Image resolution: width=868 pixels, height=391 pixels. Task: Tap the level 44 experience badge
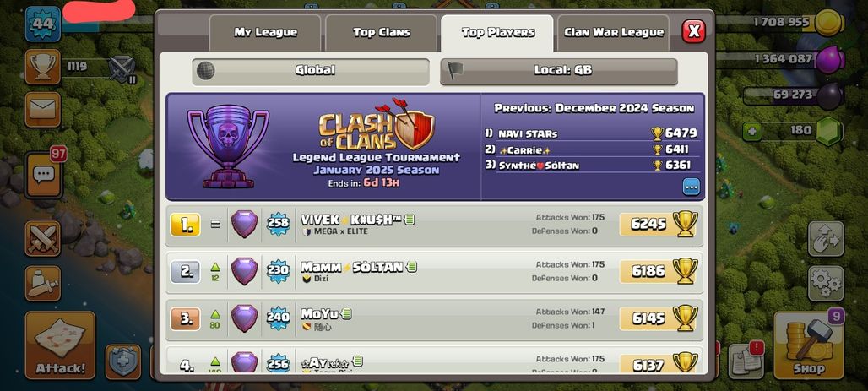click(42, 24)
